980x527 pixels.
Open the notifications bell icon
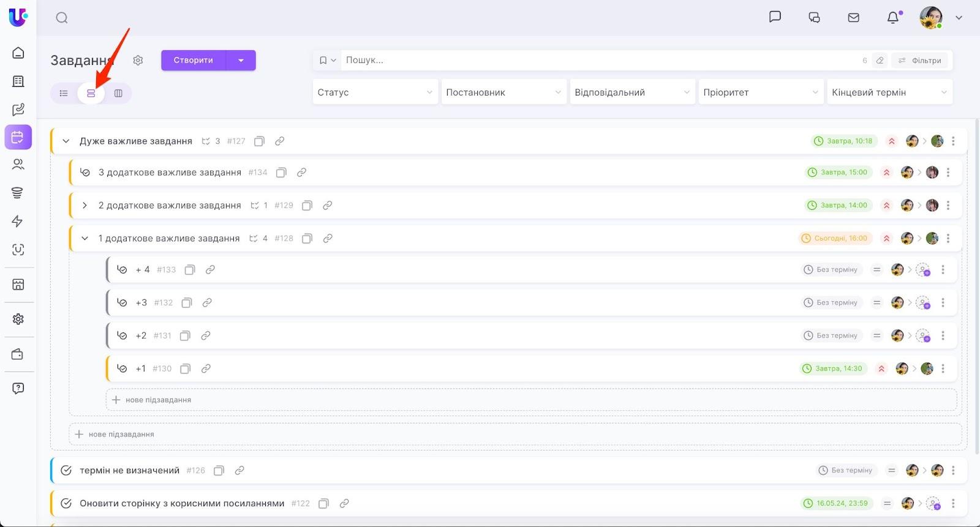click(x=893, y=18)
